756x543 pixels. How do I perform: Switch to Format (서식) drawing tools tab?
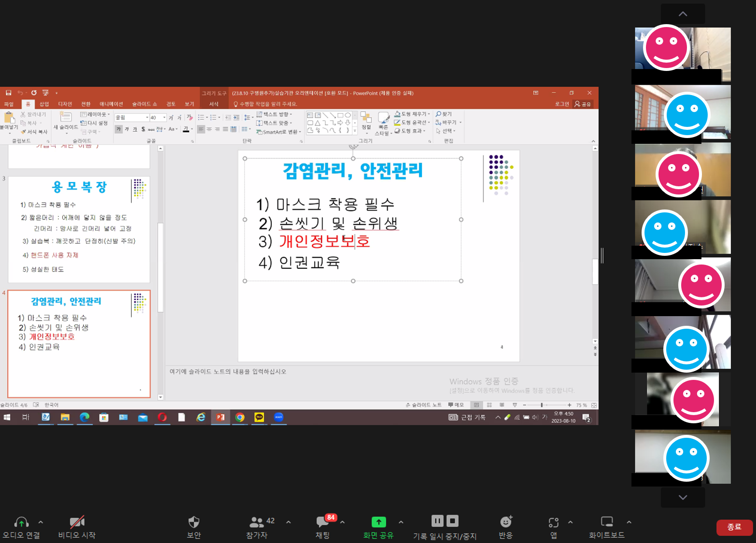click(214, 104)
